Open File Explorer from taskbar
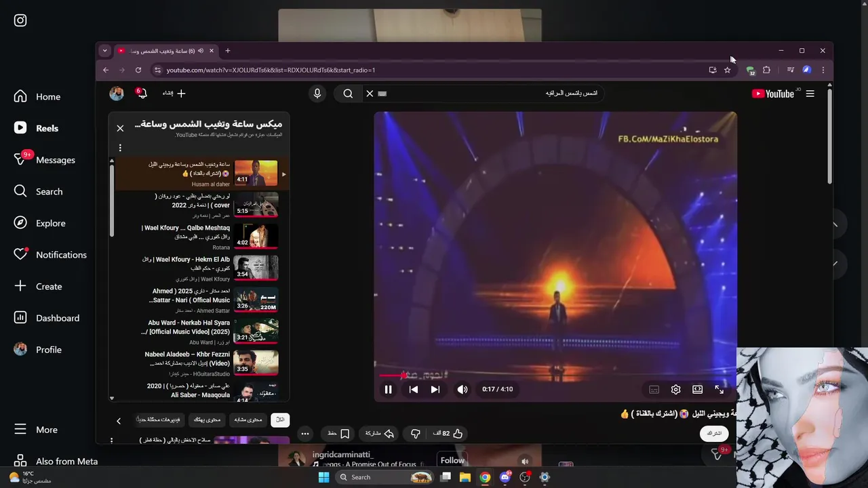Screen dimensions: 868x488 pos(465,477)
